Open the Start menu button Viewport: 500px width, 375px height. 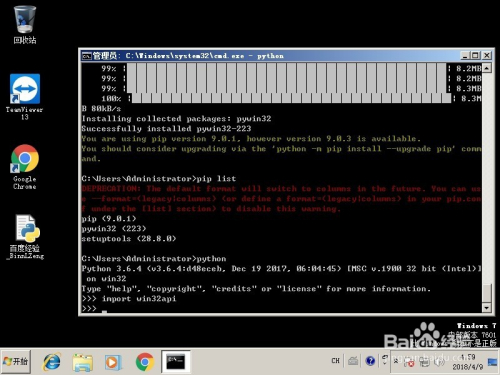(16, 361)
